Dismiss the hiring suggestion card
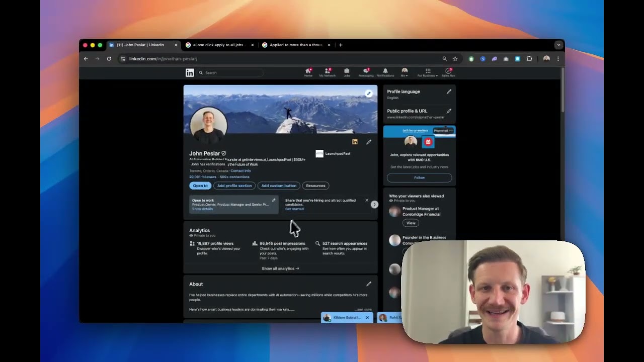644x362 pixels. (367, 200)
